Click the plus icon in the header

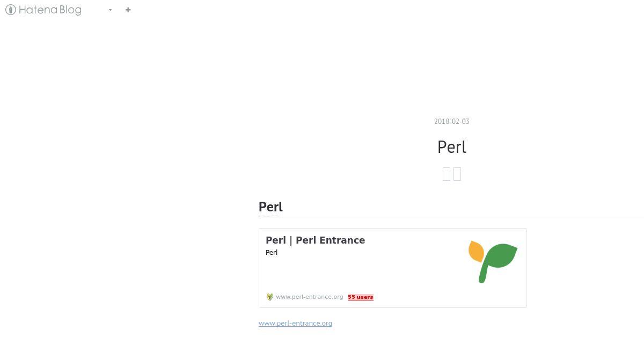click(128, 10)
